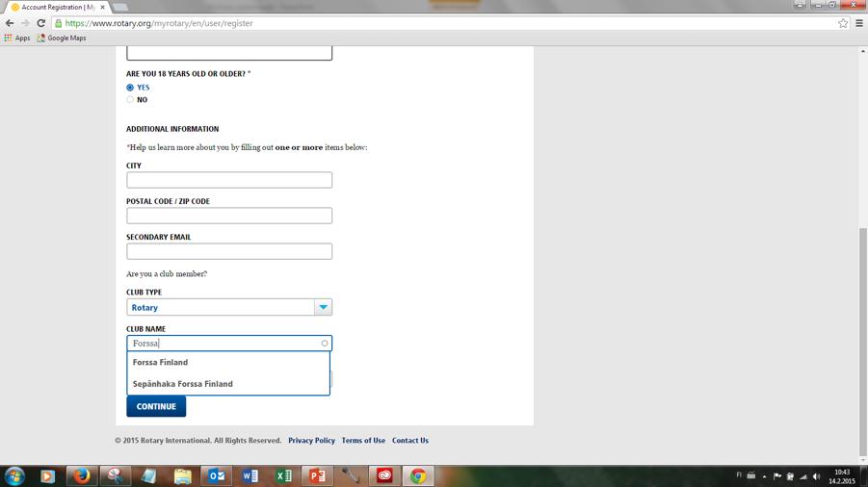Click the CONTINUE button
The width and height of the screenshot is (868, 487).
pos(156,406)
